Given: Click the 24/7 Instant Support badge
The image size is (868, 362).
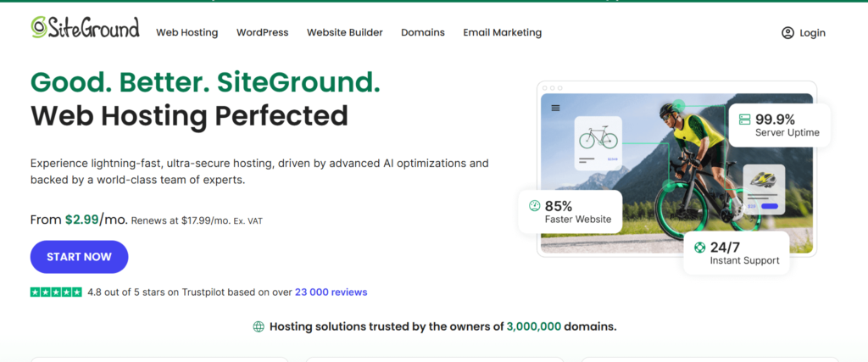Looking at the screenshot, I should (x=737, y=253).
